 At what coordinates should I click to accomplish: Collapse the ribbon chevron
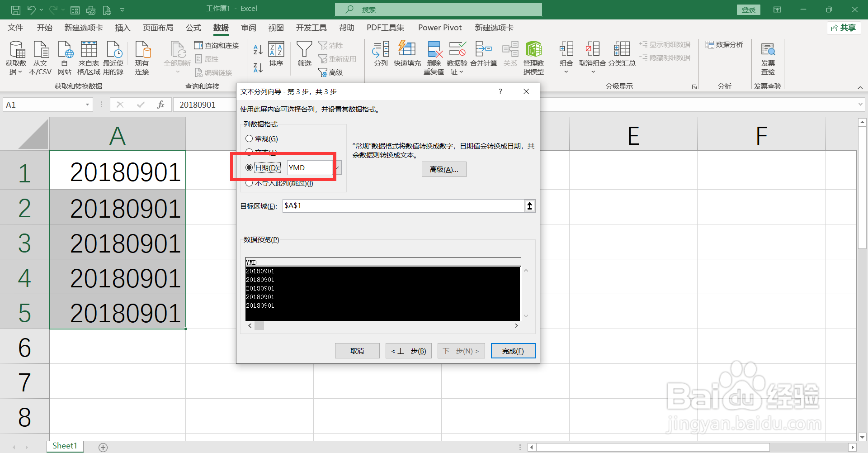click(860, 87)
